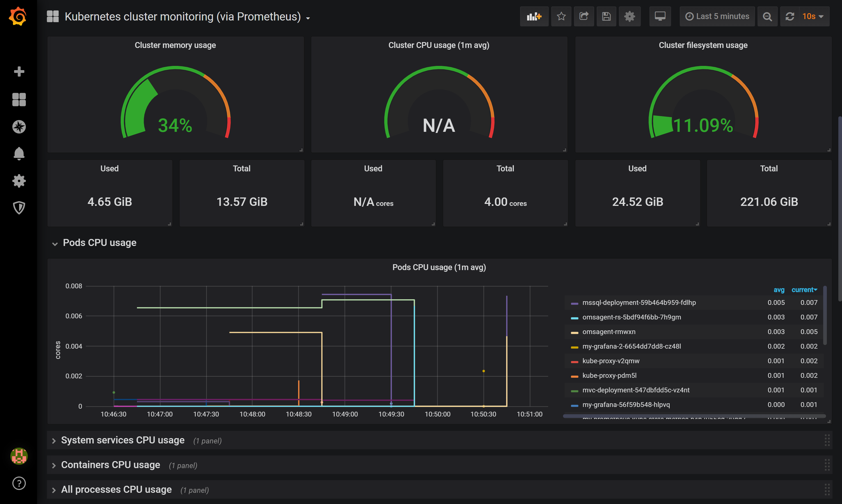
Task: Click the 11.09% filesystem gauge value
Action: tap(703, 125)
